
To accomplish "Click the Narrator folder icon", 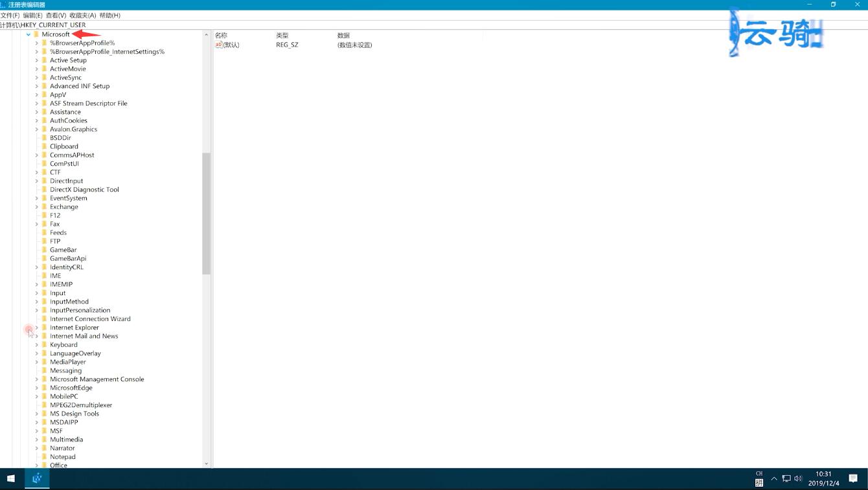I will tap(45, 448).
